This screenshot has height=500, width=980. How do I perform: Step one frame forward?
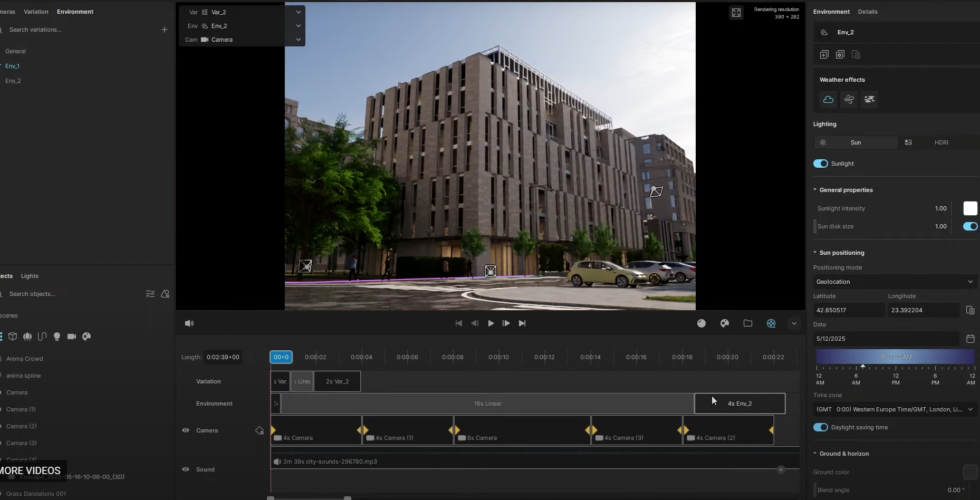(506, 323)
